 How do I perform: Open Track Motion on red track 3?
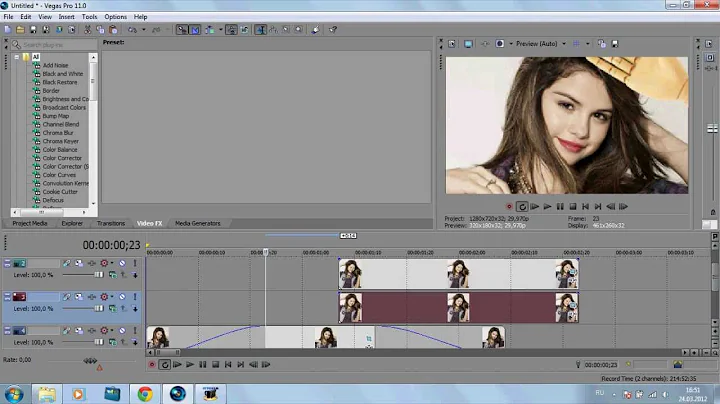click(79, 297)
